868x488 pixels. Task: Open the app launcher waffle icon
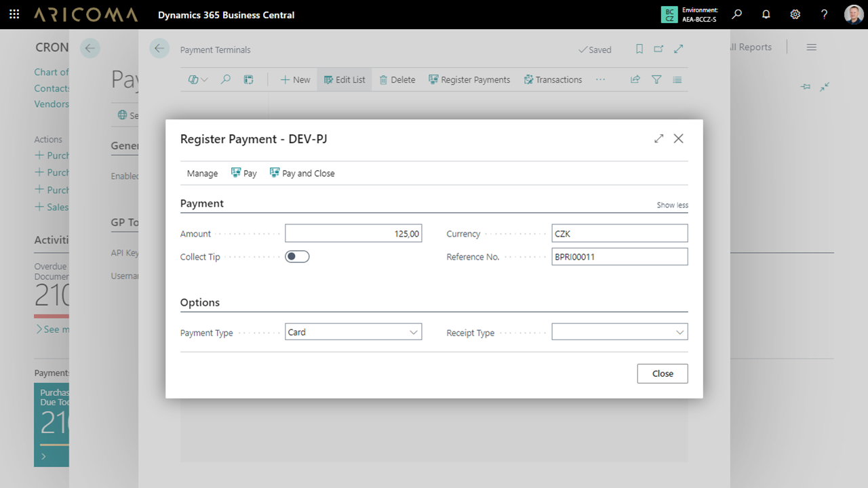14,14
